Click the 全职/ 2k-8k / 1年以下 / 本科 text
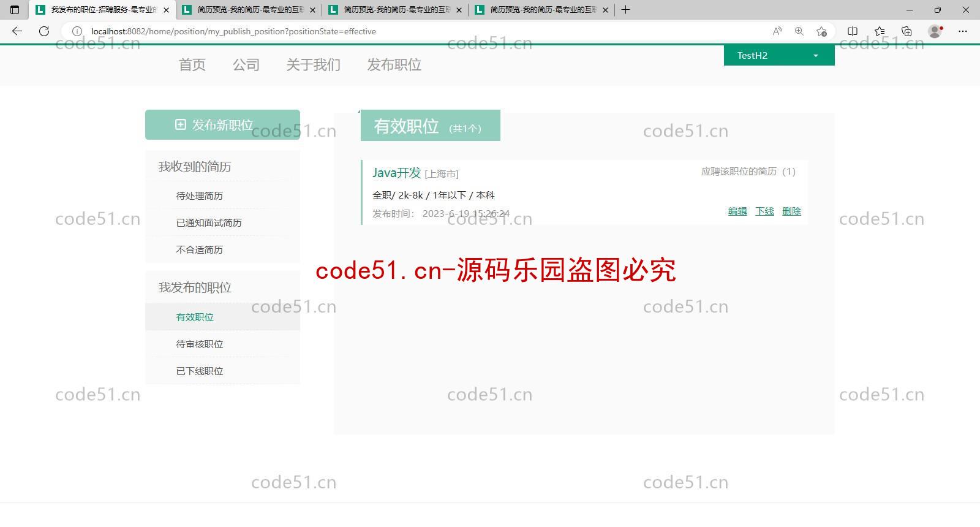The height and width of the screenshot is (527, 980). click(434, 195)
